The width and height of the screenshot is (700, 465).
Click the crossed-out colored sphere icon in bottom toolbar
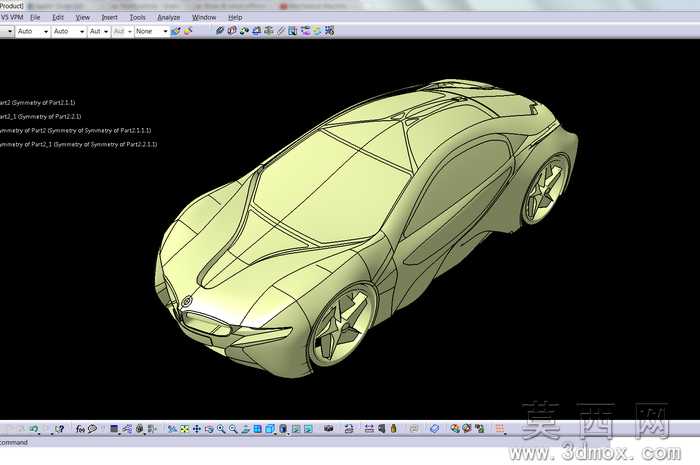coord(467,429)
